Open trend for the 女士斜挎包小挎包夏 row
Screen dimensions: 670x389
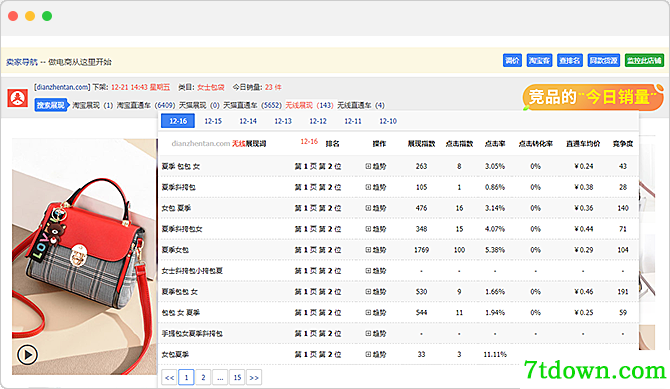[x=376, y=271]
